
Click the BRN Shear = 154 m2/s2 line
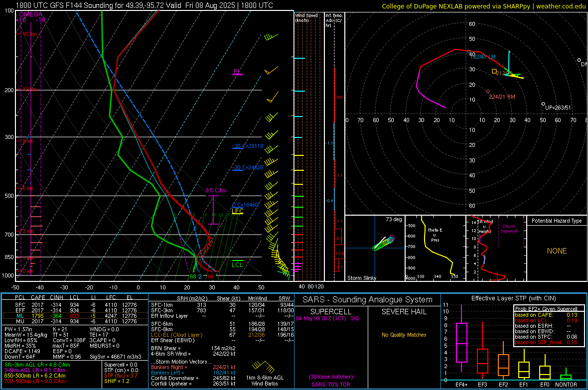click(193, 348)
